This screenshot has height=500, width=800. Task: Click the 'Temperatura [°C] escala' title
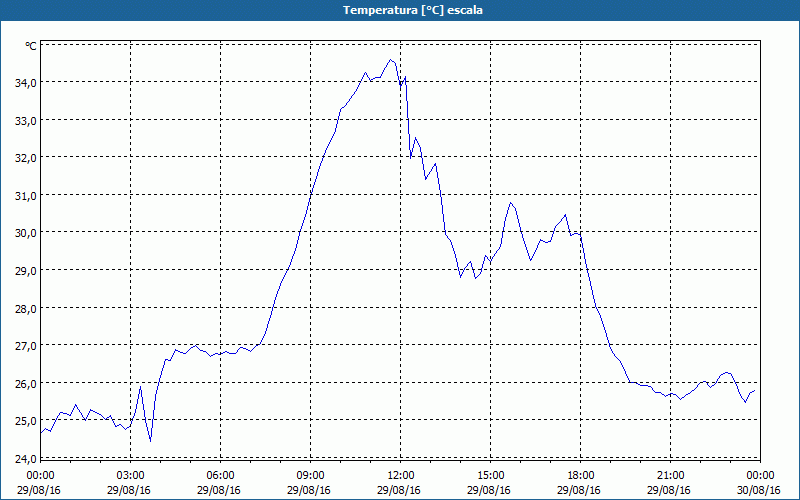(413, 10)
